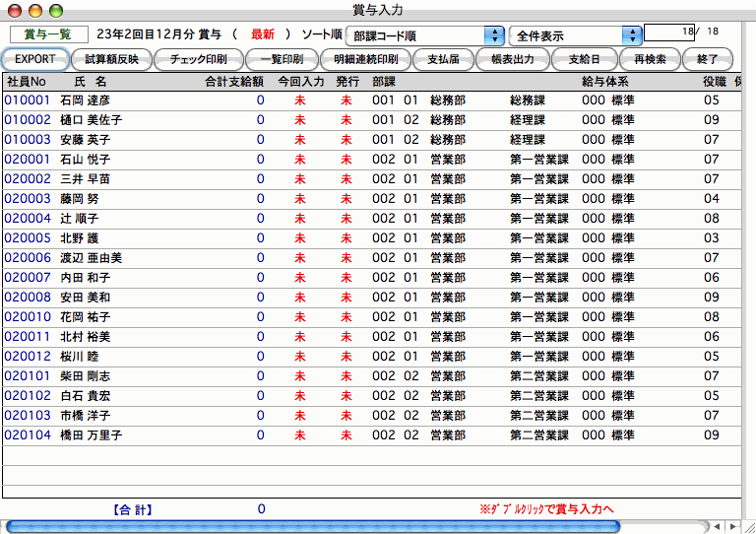Viewport: 756px width, 534px height.
Task: Click the 合計支給額 column header
Action: [x=233, y=81]
